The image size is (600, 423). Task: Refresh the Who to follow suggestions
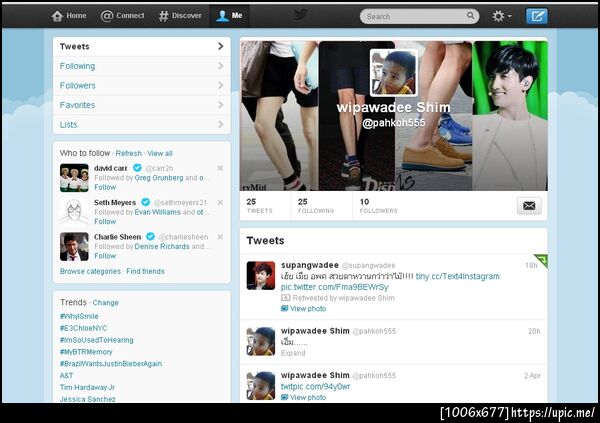(x=129, y=154)
